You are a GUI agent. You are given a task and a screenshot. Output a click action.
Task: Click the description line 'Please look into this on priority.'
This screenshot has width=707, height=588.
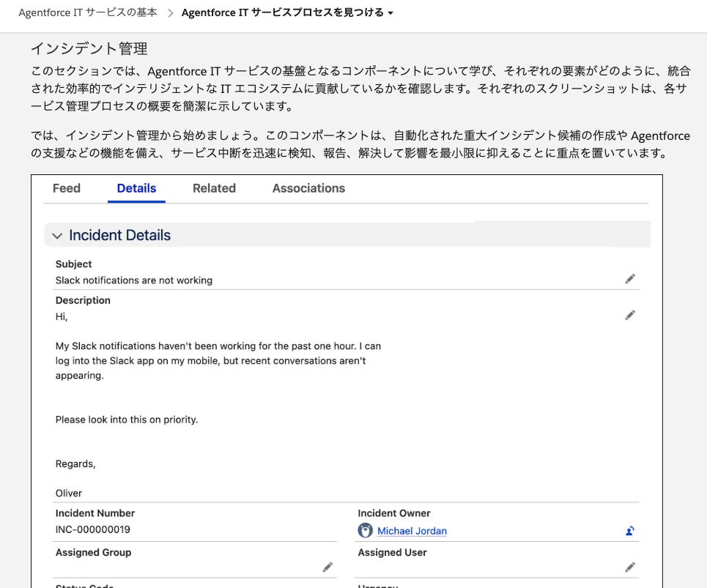coord(127,420)
